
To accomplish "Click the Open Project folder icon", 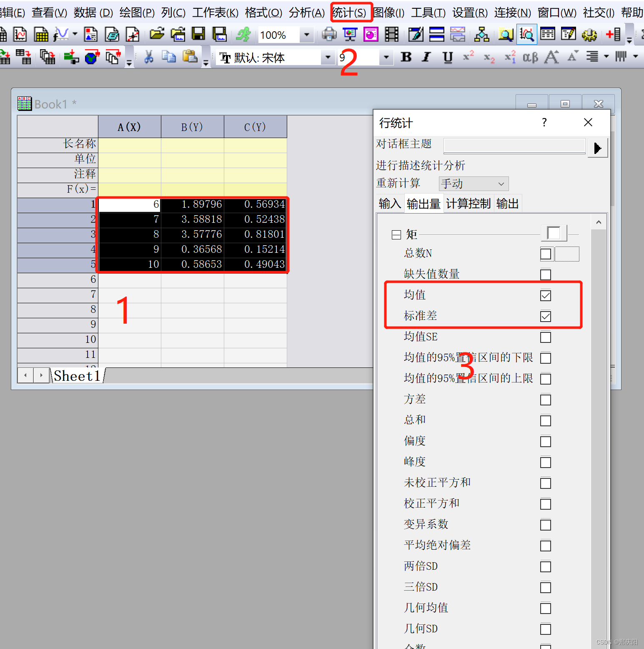I will [x=157, y=35].
